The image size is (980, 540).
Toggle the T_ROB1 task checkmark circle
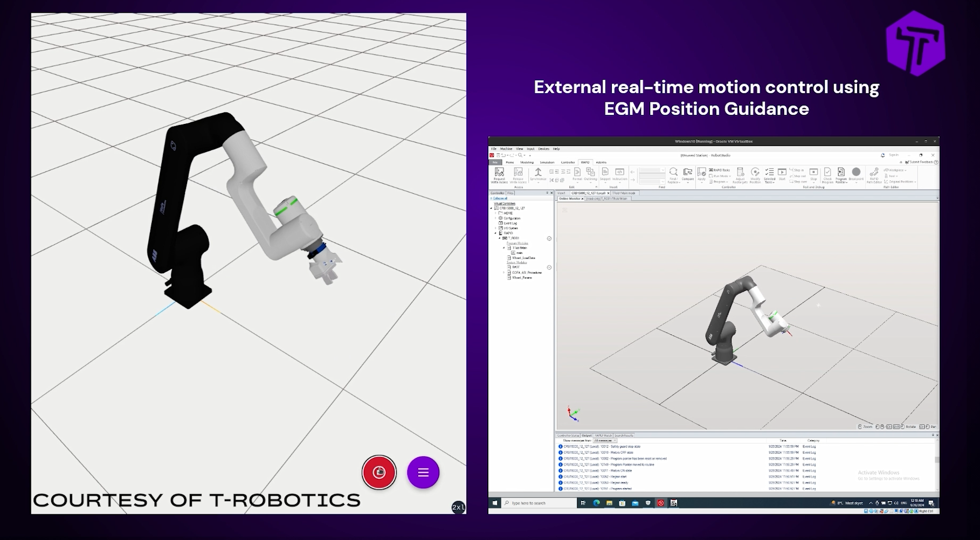tap(549, 238)
